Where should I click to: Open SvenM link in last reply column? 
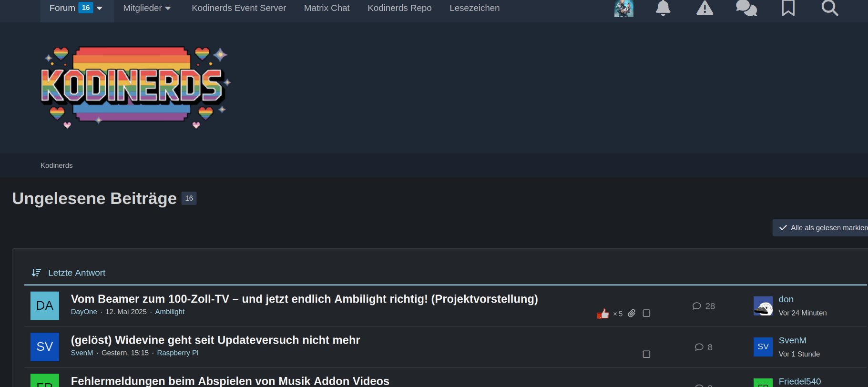793,340
